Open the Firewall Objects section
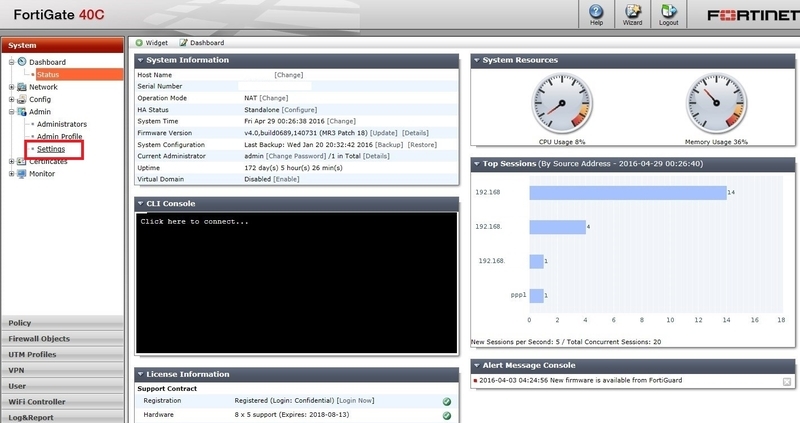 click(62, 339)
